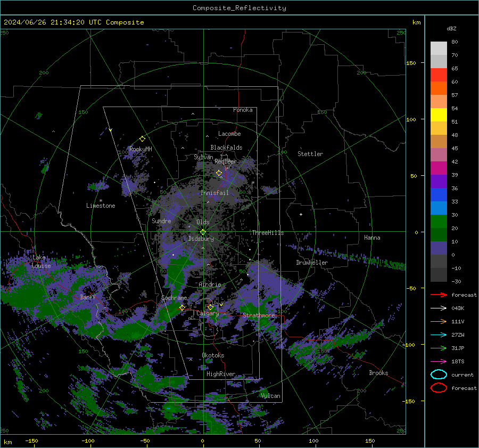This screenshot has width=479, height=448.
Task: Click the yellow diamond marker at Calgary
Action: [x=210, y=307]
